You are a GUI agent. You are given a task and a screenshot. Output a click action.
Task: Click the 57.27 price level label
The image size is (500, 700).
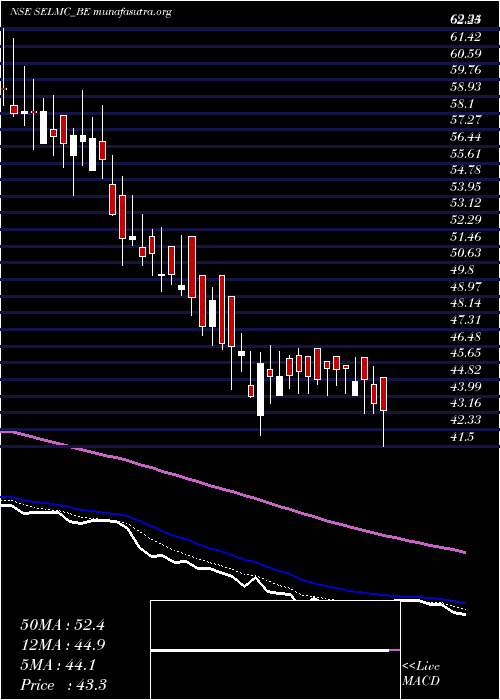pos(466,121)
